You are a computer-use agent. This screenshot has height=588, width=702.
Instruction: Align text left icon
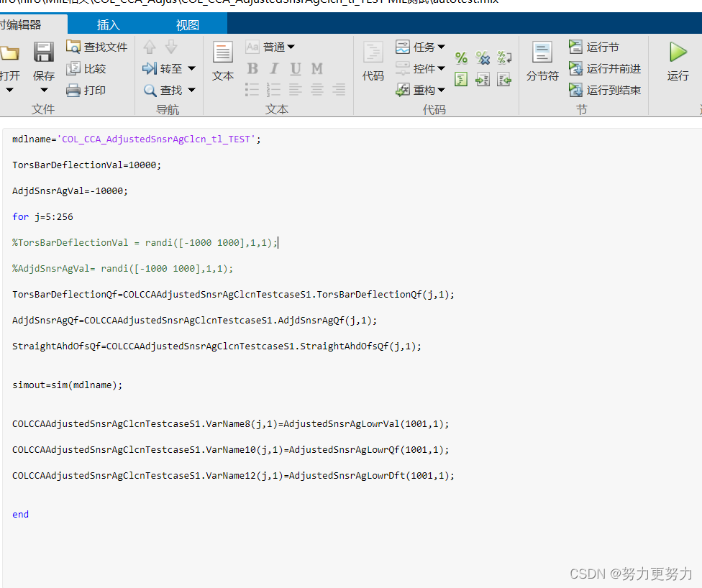pyautogui.click(x=295, y=90)
